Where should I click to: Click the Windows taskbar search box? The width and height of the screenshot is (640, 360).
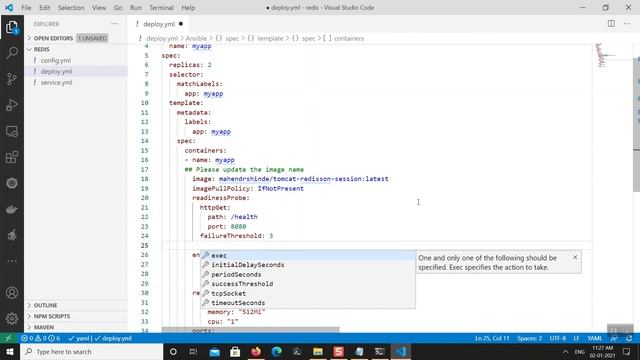[91, 351]
